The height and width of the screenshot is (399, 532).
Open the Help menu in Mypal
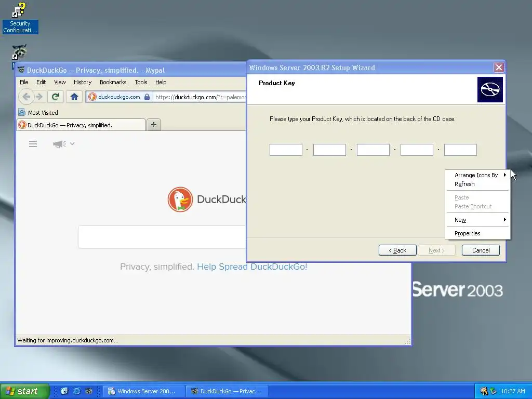tap(161, 82)
